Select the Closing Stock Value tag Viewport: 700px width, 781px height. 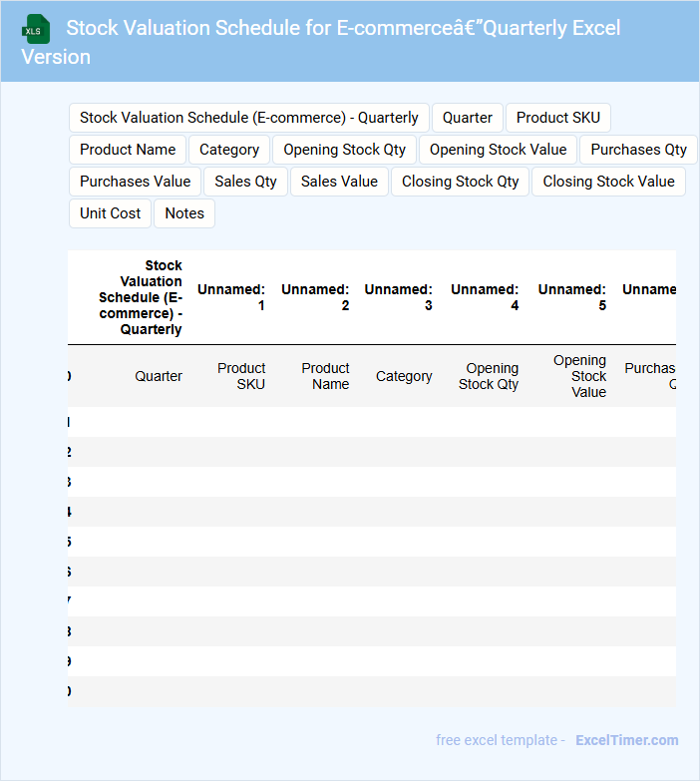click(x=608, y=182)
